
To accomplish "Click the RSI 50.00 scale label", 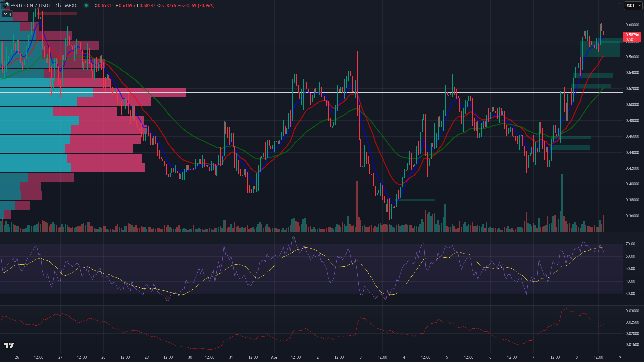I will pos(630,269).
